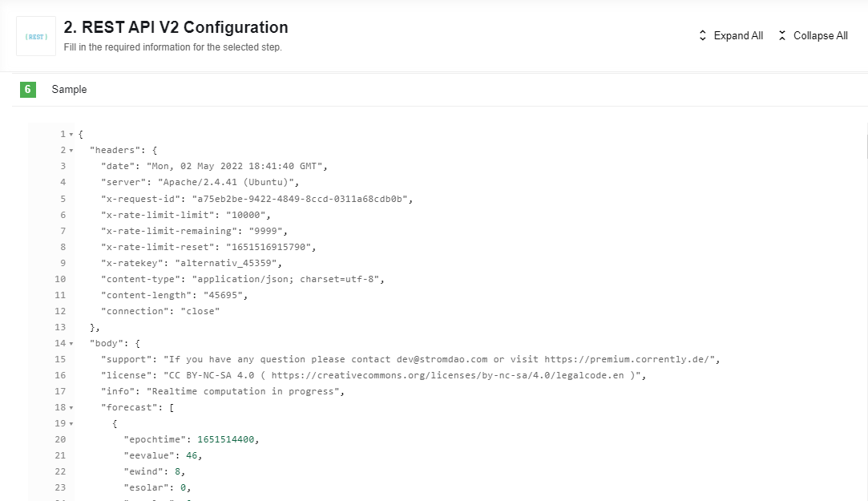The height and width of the screenshot is (501, 868).
Task: Click the creativecommons license URL text
Action: 447,375
